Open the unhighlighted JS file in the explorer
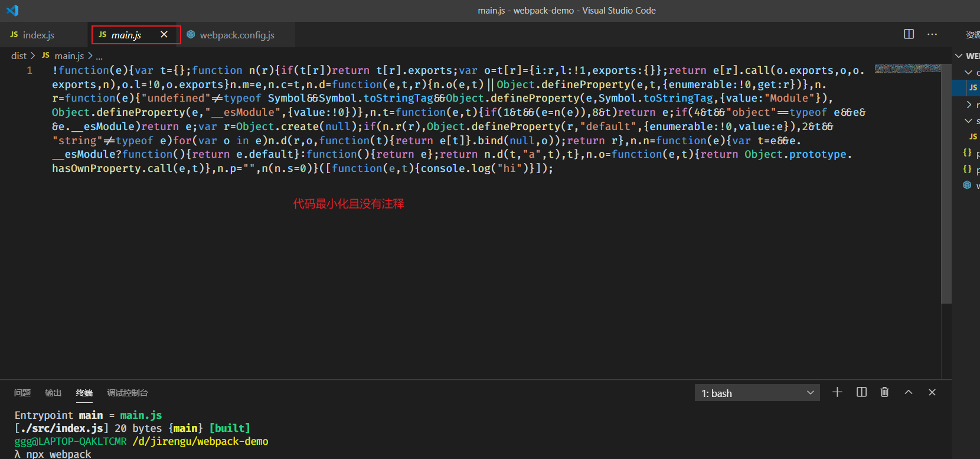Viewport: 980px width, 459px height. pos(973,136)
